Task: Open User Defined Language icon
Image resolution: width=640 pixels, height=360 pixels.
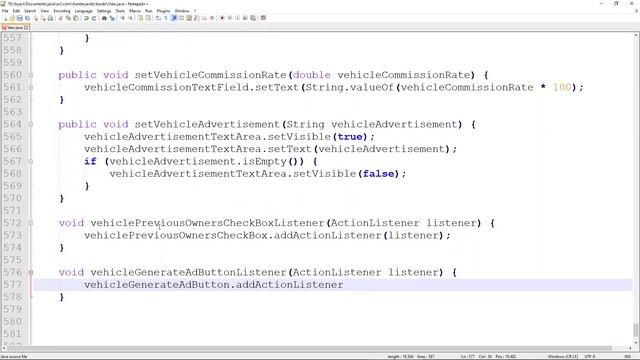Action: coord(181,18)
